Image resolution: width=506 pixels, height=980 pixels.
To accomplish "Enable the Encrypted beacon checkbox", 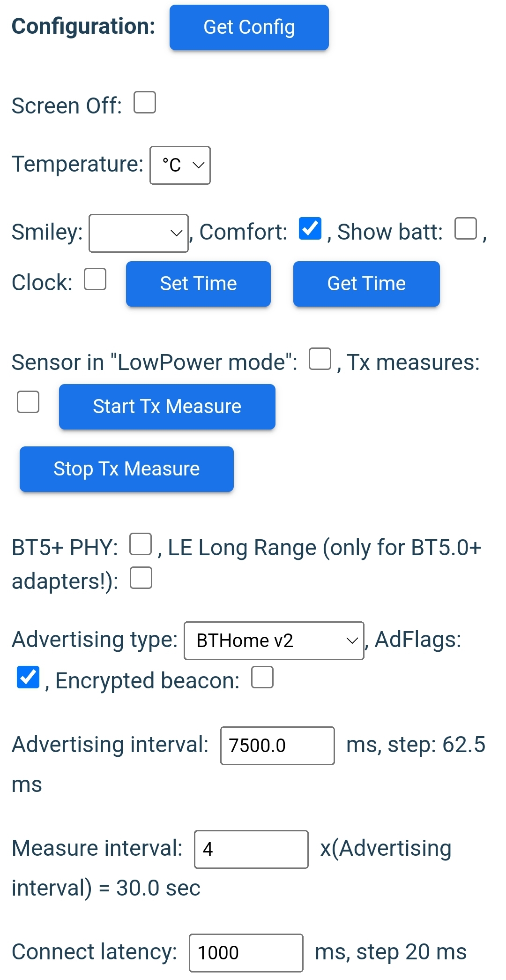I will (262, 678).
